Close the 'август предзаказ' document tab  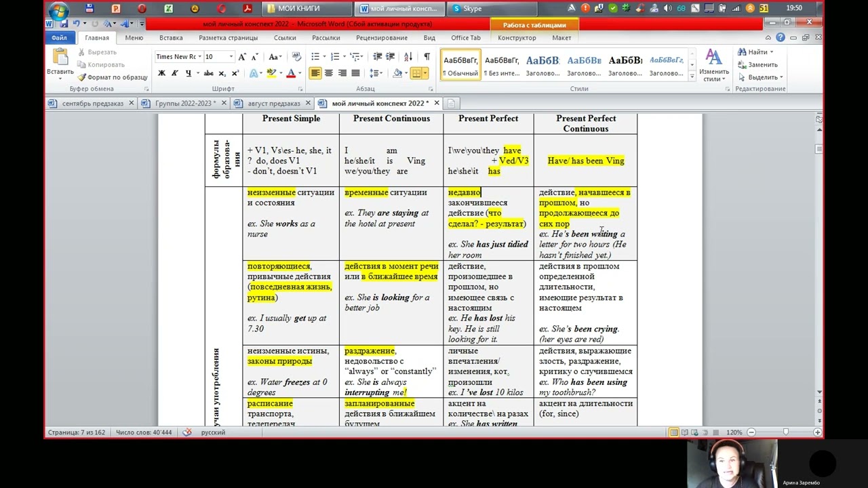pos(308,103)
